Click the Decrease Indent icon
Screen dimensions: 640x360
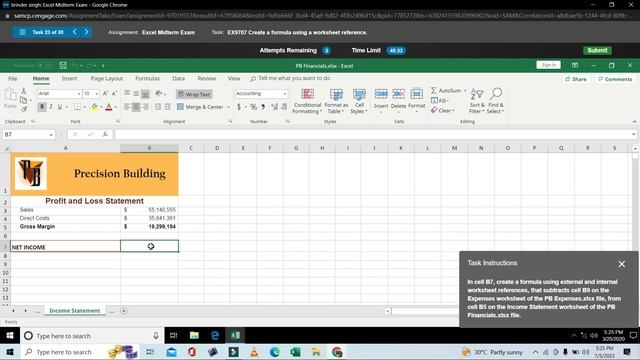158,107
